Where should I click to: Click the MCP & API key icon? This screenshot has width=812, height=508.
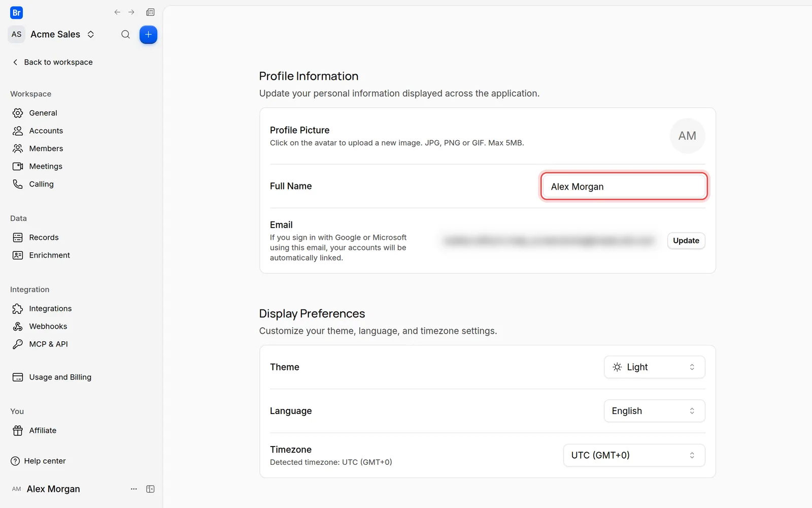coord(18,344)
